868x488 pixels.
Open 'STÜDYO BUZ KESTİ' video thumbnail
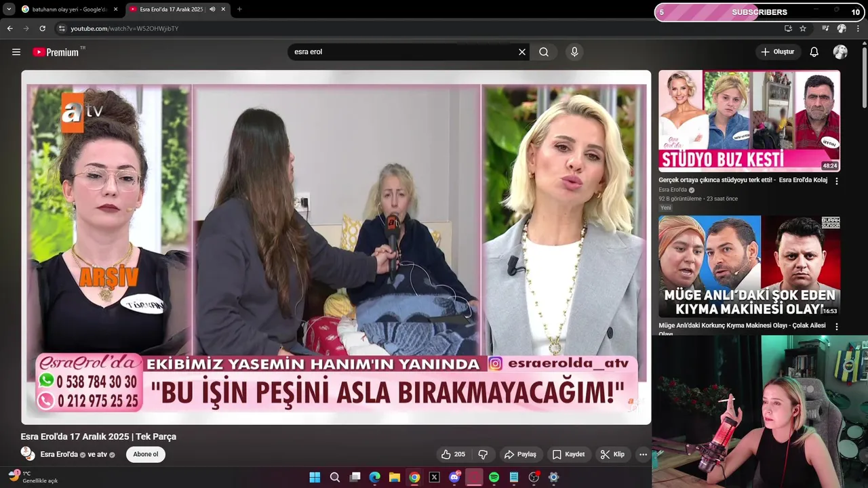(749, 121)
